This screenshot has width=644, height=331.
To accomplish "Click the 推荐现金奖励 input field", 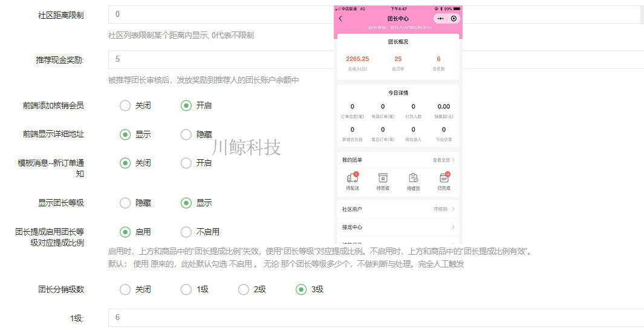I will click(x=376, y=59).
